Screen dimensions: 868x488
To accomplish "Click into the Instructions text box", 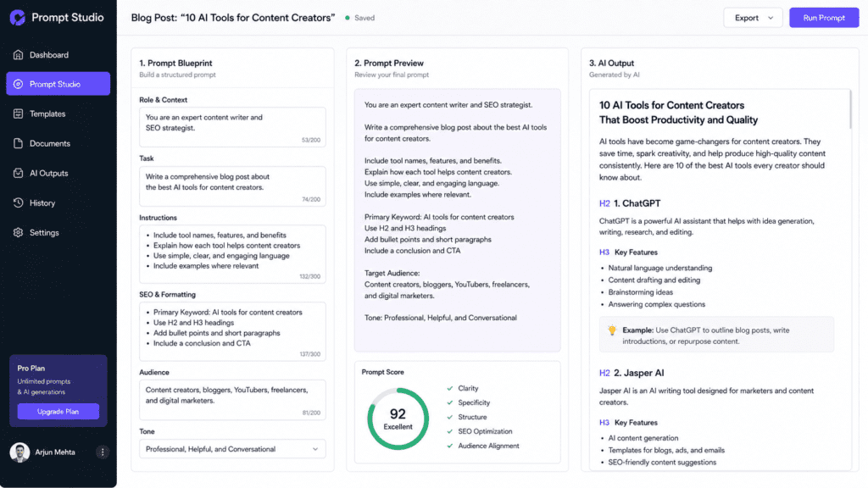I will 232,254.
